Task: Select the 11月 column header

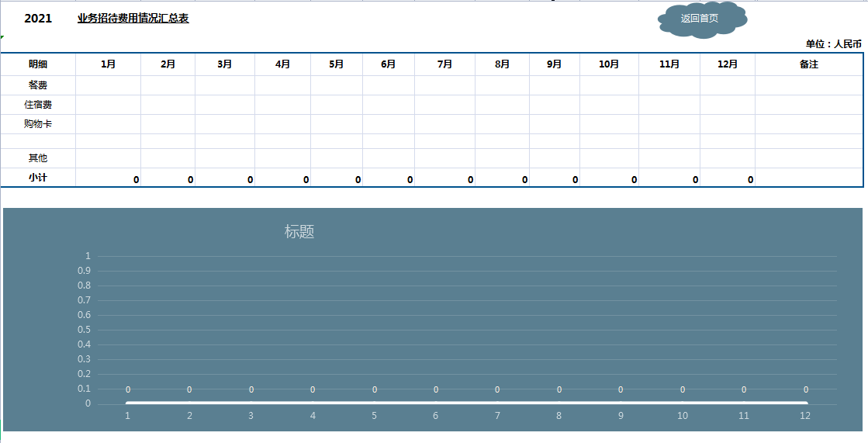Action: 669,64
